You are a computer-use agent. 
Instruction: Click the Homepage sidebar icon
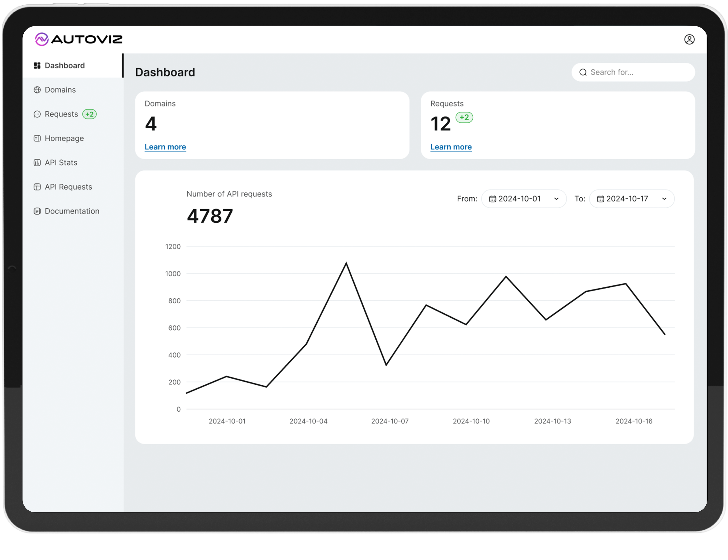point(37,138)
